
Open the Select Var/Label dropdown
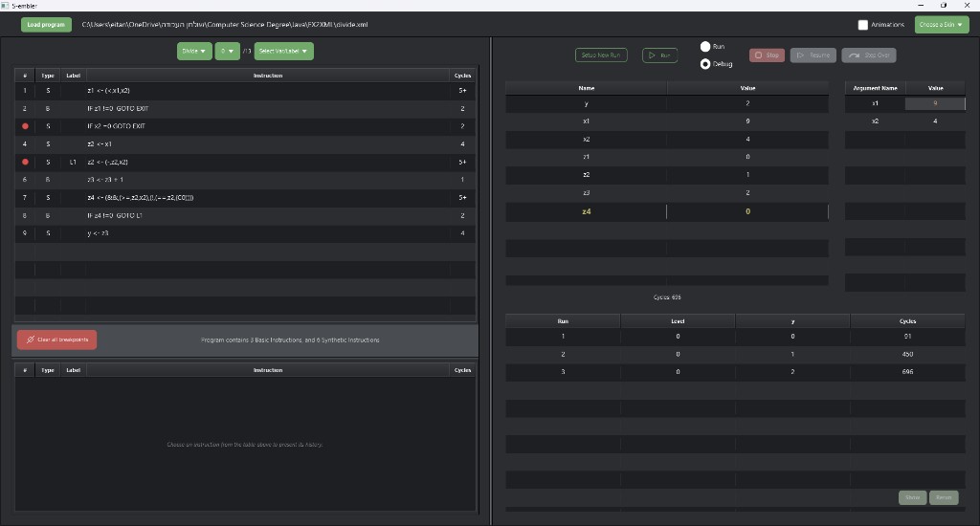click(x=283, y=52)
